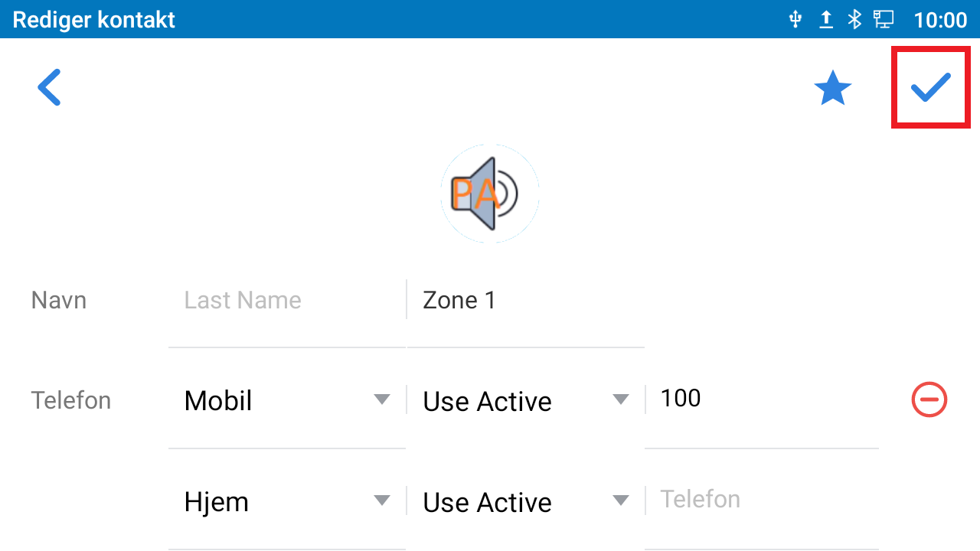Click the clock showing 10:00
Screen dimensions: 980x551
(940, 19)
